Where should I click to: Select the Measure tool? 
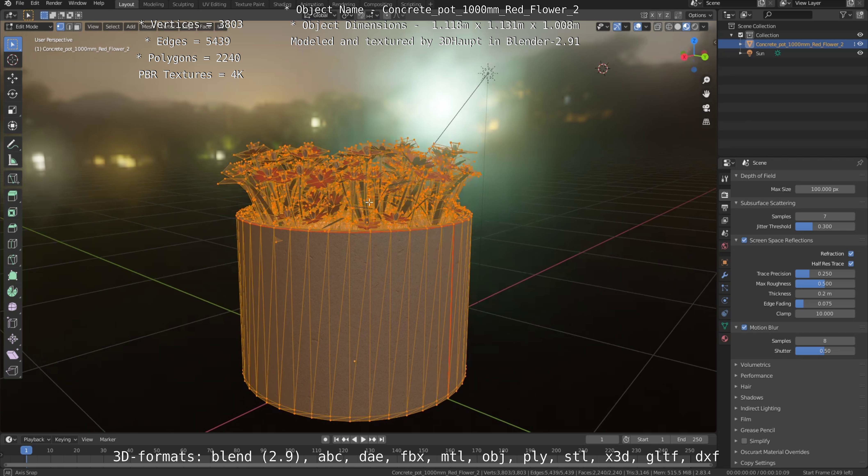(13, 161)
